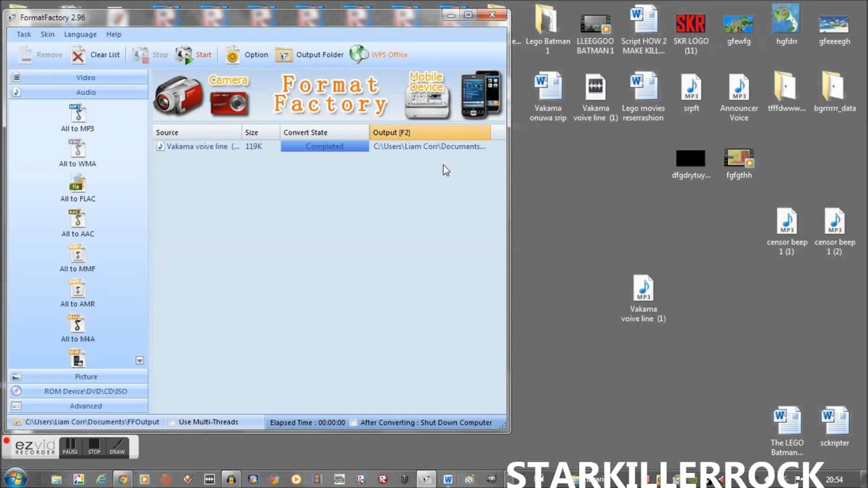The height and width of the screenshot is (488, 868).
Task: Stop the ezvid recording
Action: pyautogui.click(x=94, y=447)
